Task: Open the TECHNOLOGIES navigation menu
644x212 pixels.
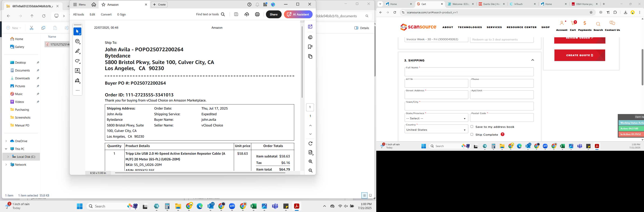Action: click(470, 27)
